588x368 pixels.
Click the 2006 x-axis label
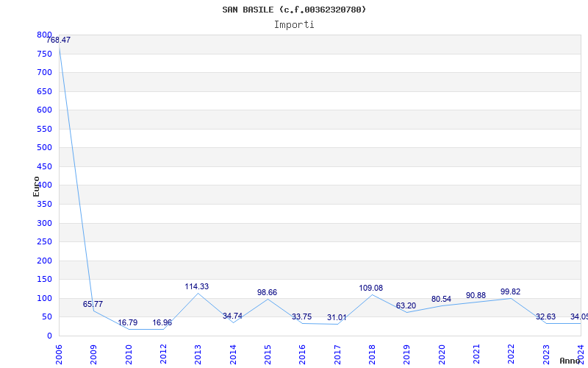[59, 354]
